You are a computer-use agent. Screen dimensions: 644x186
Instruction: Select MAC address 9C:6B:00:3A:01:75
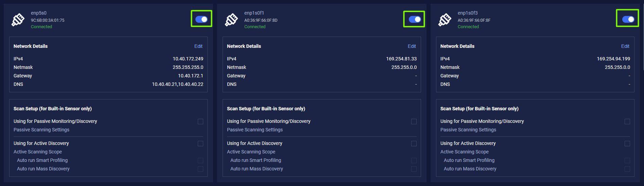[48, 20]
